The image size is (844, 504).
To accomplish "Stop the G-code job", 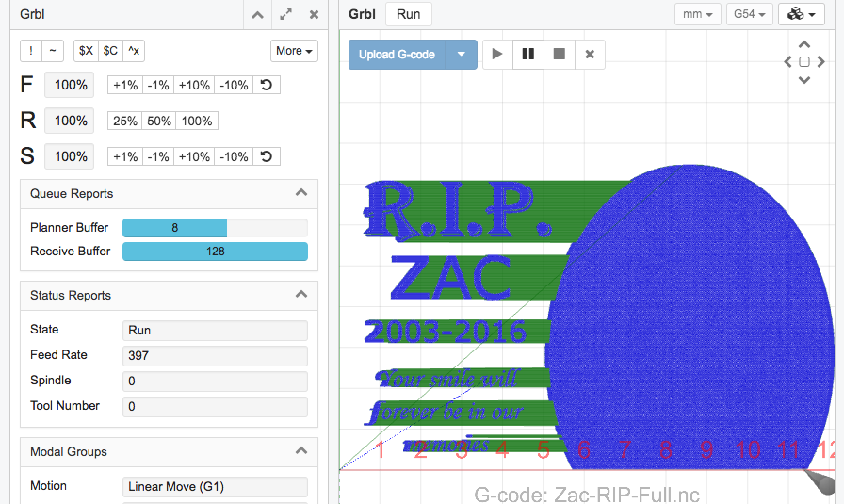I will coord(560,55).
